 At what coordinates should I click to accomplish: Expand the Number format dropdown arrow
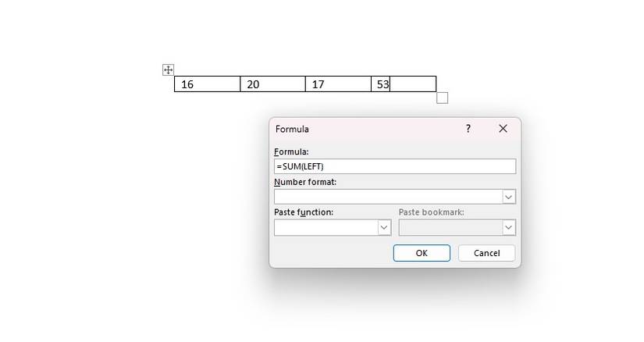509,197
